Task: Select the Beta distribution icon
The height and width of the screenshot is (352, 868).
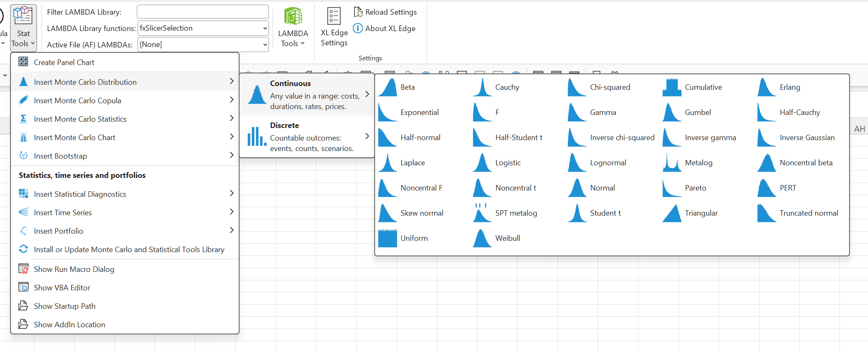Action: [x=387, y=87]
